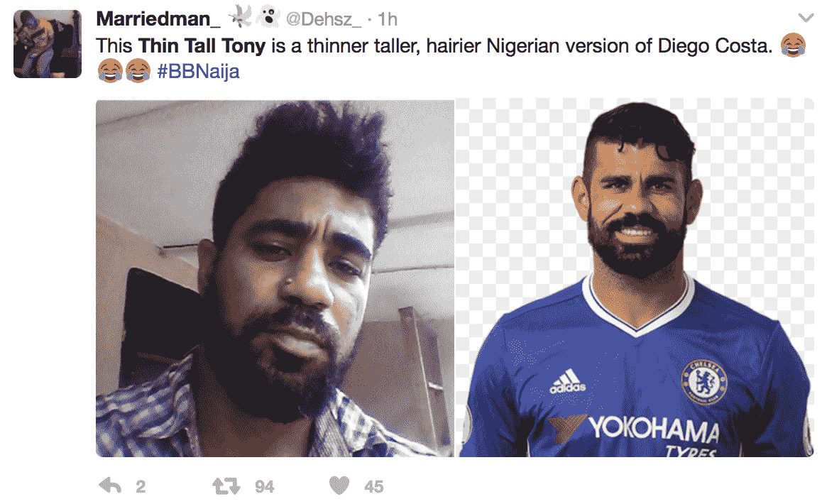Open the #BBNaija hashtag
The image size is (822, 504).
pyautogui.click(x=198, y=72)
